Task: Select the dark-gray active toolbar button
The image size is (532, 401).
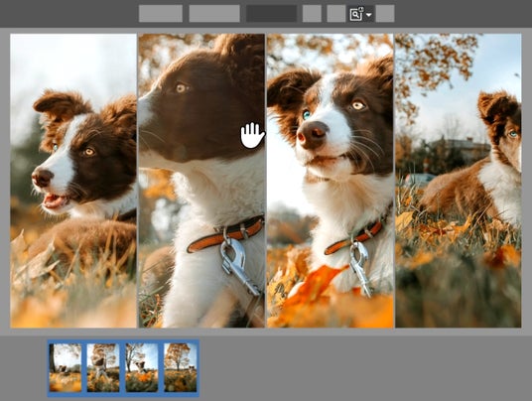Action: (x=271, y=14)
